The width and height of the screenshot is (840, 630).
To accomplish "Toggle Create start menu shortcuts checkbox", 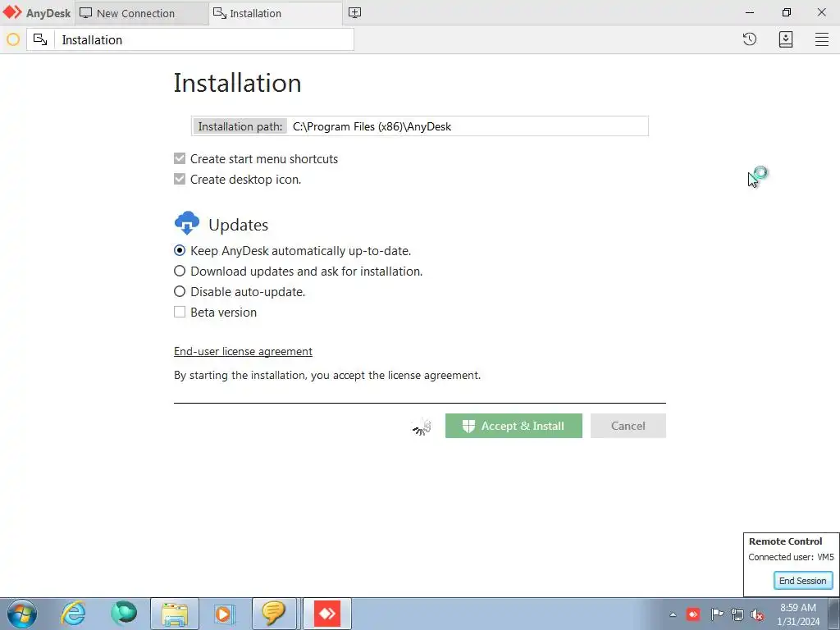I will click(x=180, y=158).
